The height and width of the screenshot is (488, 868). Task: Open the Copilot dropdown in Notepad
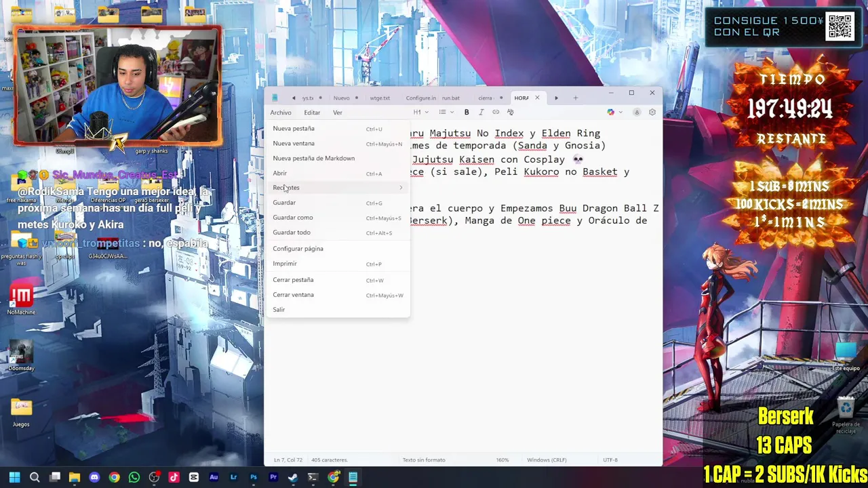coord(614,113)
